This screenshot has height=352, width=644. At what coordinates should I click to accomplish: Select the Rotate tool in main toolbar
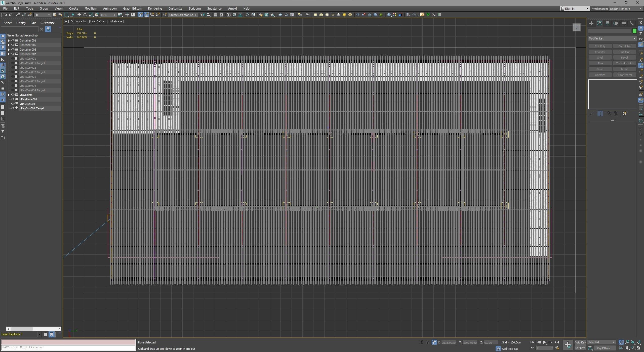[85, 15]
